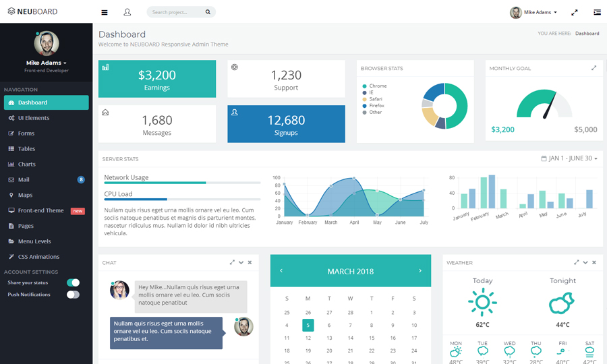Image resolution: width=607 pixels, height=364 pixels.
Task: Expand the Monthly Goal panel
Action: pos(594,68)
